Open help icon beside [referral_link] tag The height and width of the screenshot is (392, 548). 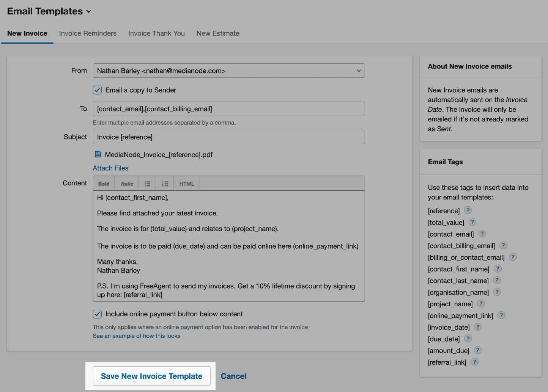[474, 362]
